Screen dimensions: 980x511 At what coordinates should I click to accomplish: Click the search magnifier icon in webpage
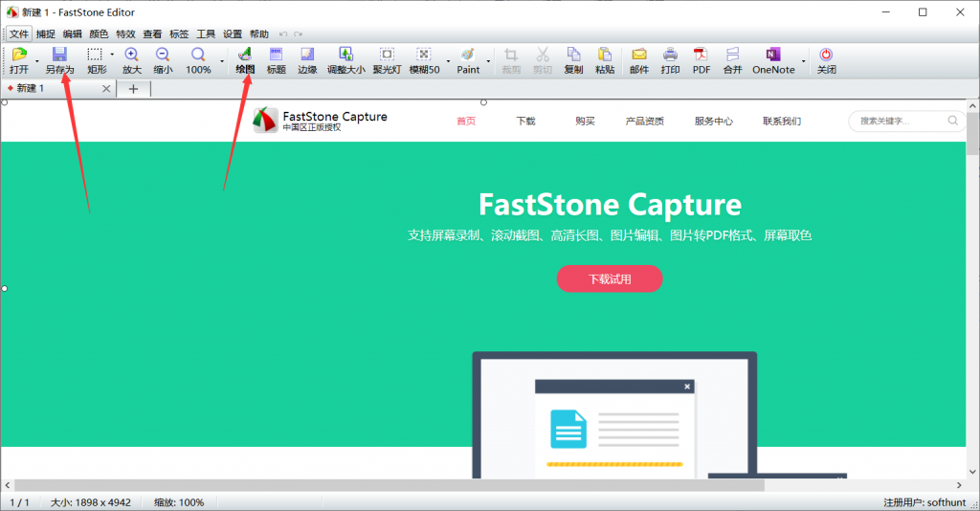[952, 121]
